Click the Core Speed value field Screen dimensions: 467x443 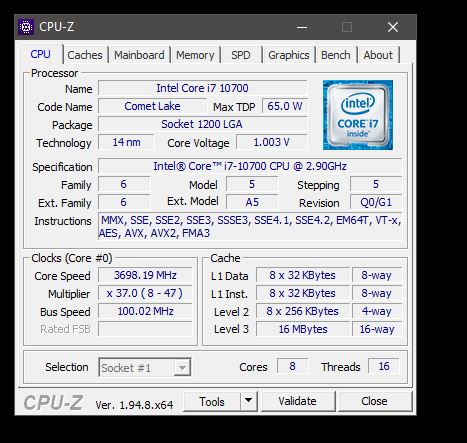click(145, 275)
